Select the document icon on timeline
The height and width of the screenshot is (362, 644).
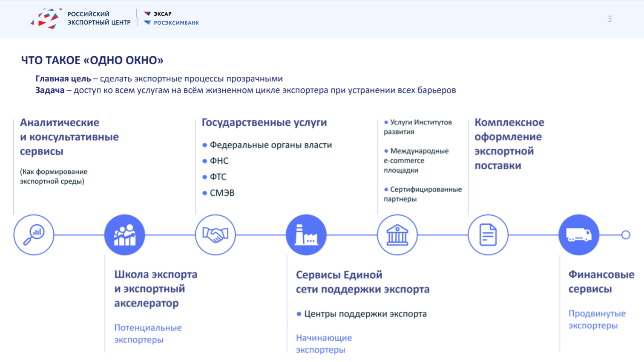(x=488, y=235)
